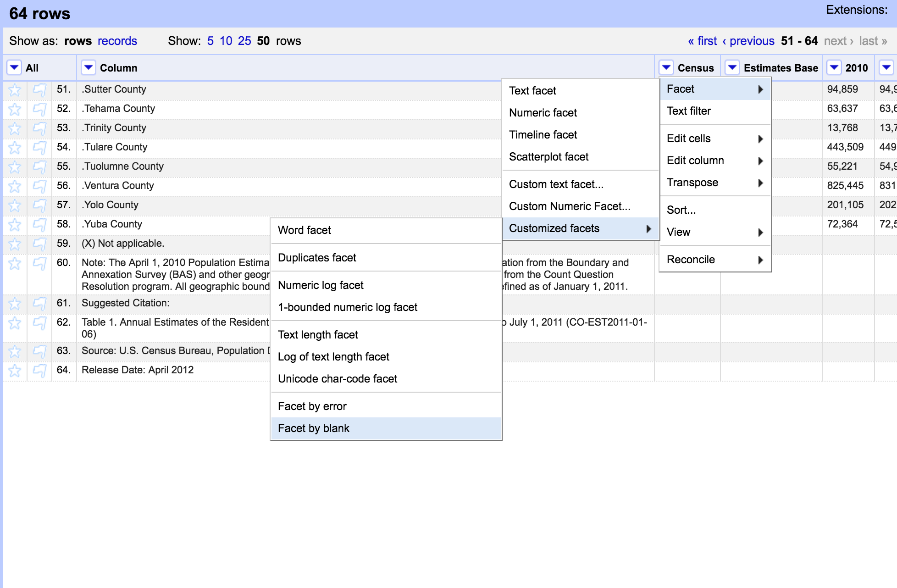This screenshot has height=588, width=897.
Task: Star row 62 Table 1 row
Action: (15, 323)
